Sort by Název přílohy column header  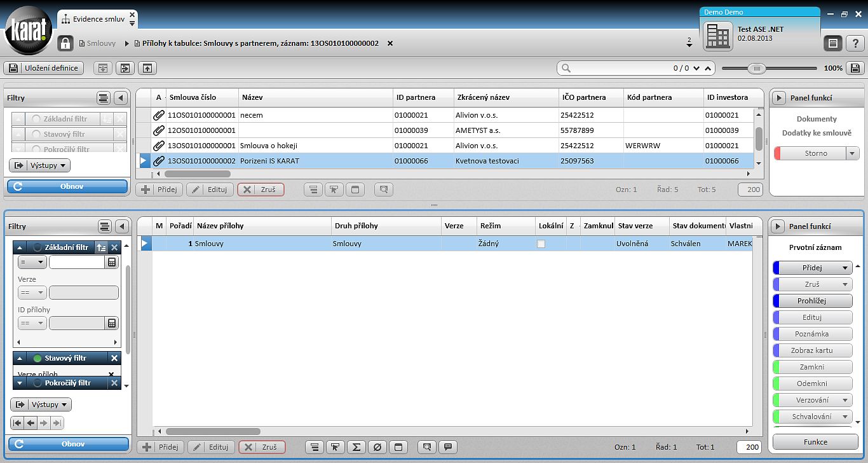click(262, 226)
